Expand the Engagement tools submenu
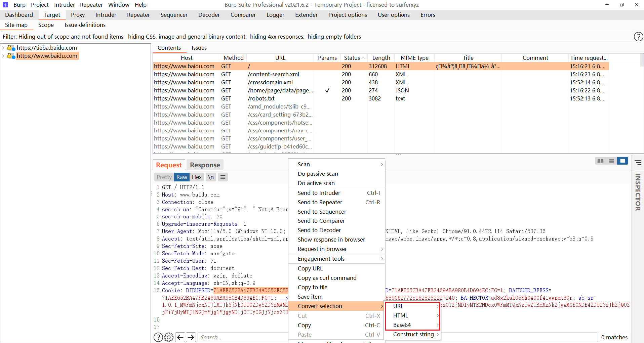The width and height of the screenshot is (644, 343). click(x=336, y=259)
